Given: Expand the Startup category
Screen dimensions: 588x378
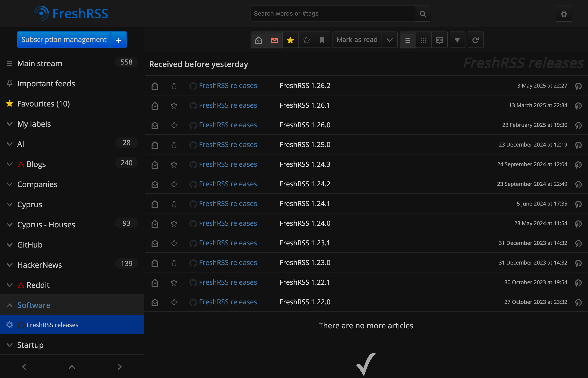Looking at the screenshot, I should click(10, 345).
